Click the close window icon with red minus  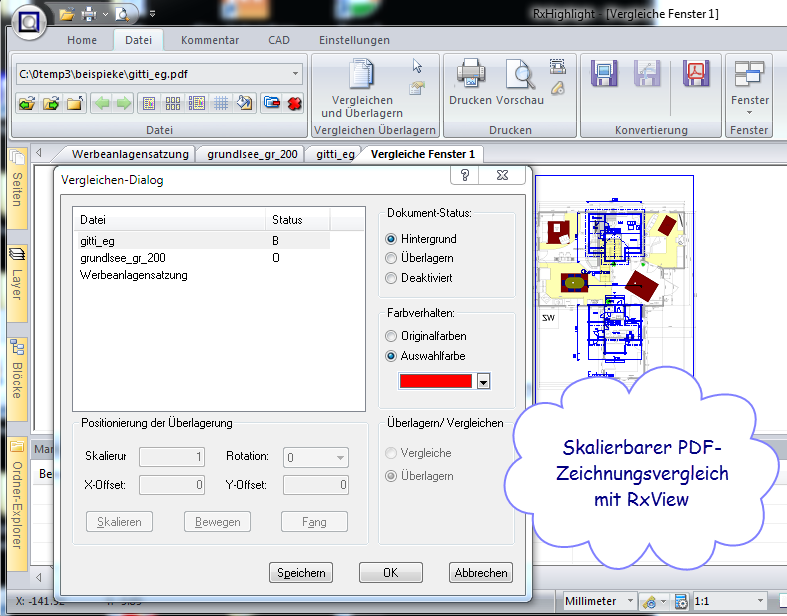click(272, 103)
